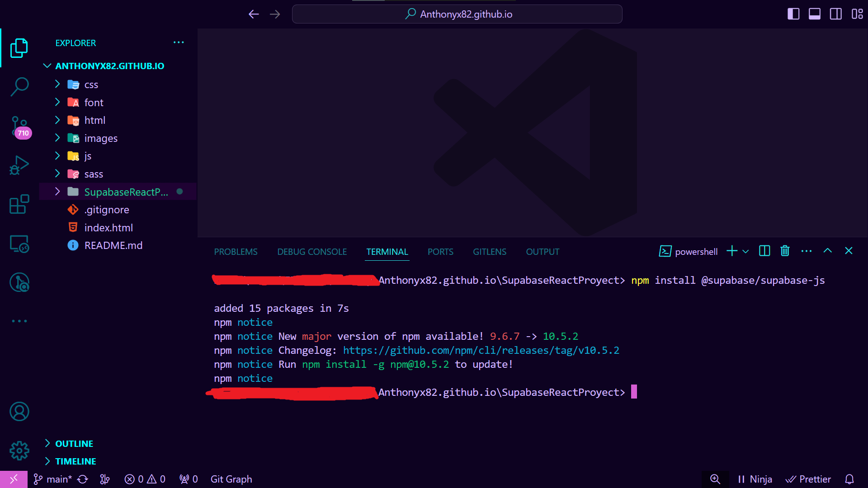Screen dimensions: 868x488
Task: Click Git Graph in status bar
Action: tap(231, 479)
